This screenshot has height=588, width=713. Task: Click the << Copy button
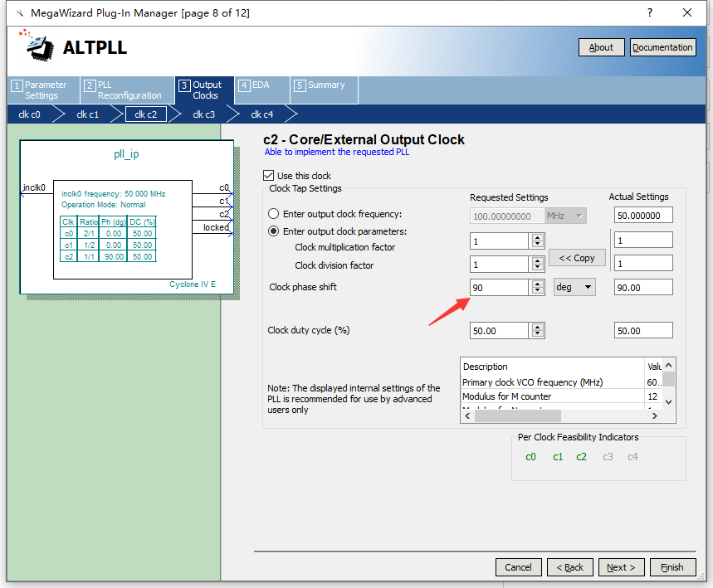577,258
